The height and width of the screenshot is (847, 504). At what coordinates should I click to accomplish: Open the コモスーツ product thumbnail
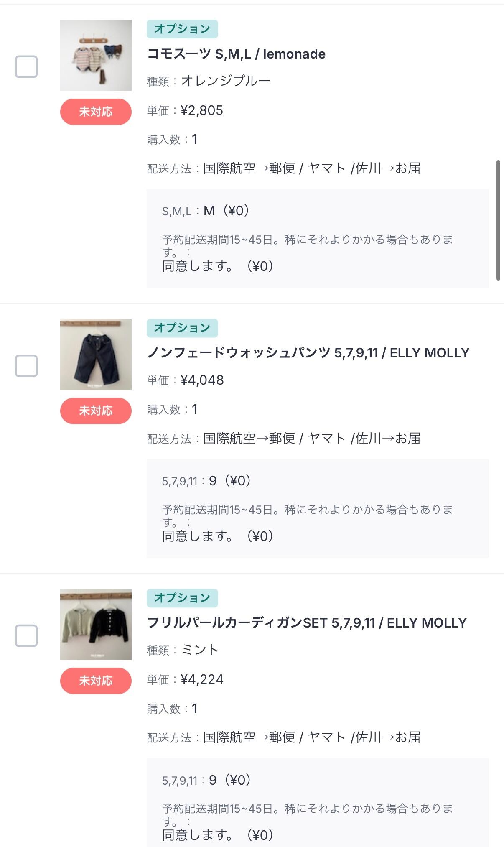[96, 55]
